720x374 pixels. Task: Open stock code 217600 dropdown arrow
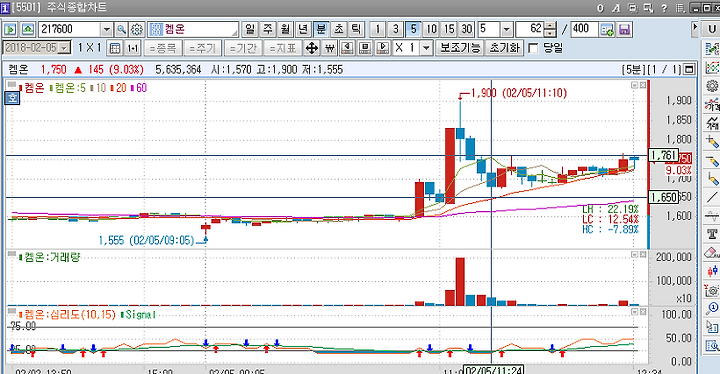[x=107, y=30]
